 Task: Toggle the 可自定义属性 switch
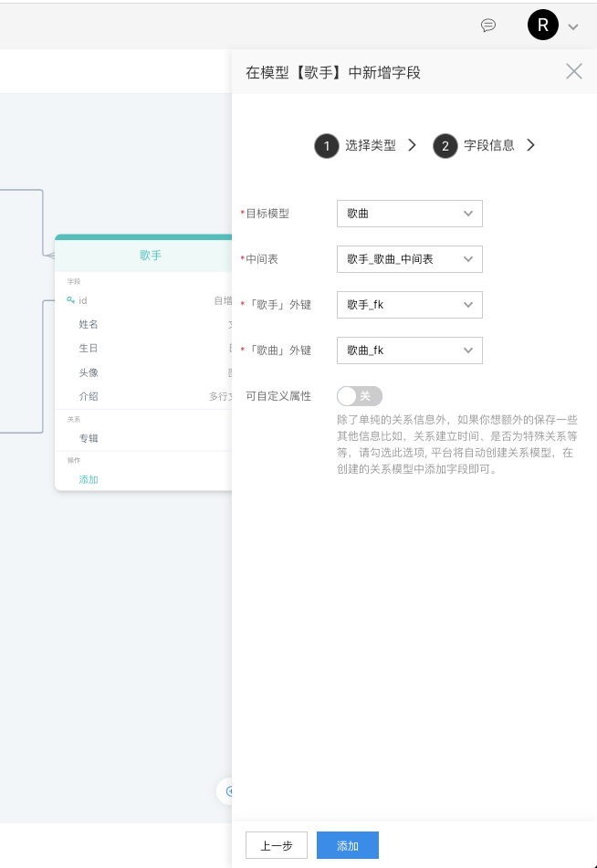coord(359,395)
